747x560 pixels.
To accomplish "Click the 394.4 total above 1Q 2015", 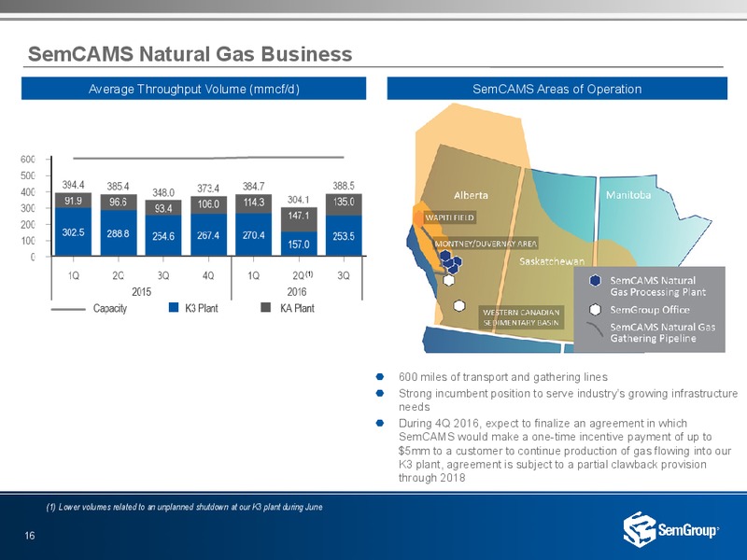I will click(x=73, y=185).
